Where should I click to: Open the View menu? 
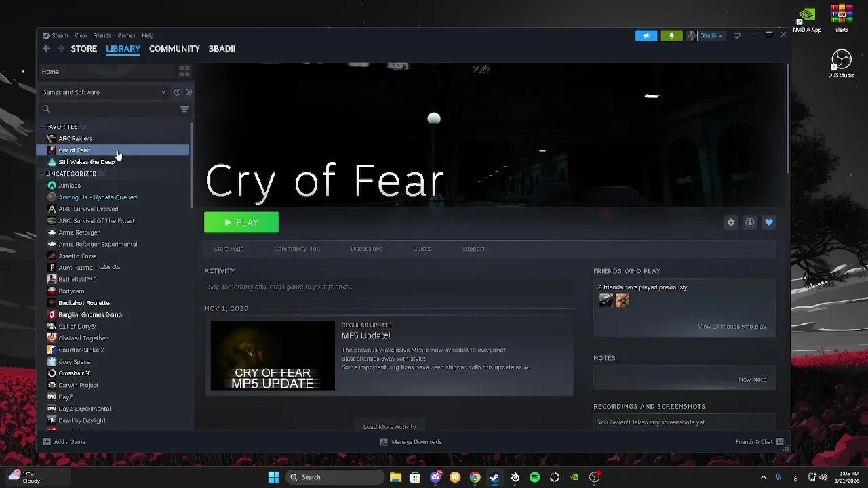click(x=81, y=35)
